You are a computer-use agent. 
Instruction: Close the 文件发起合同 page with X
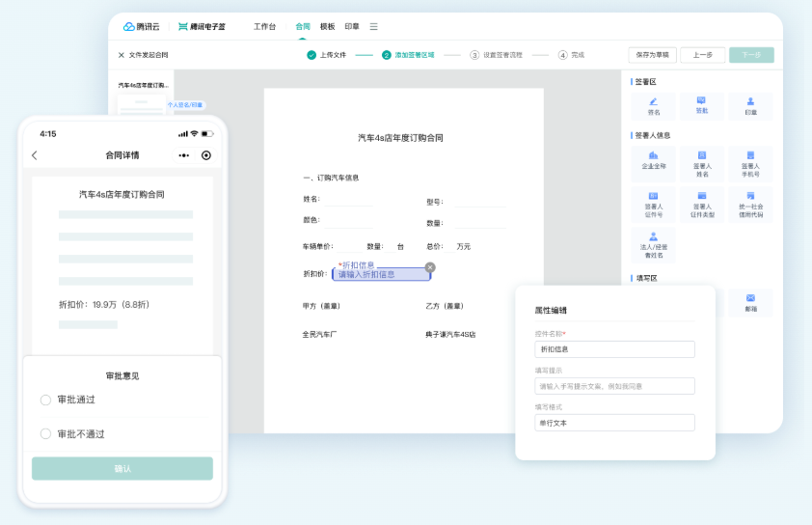point(122,55)
